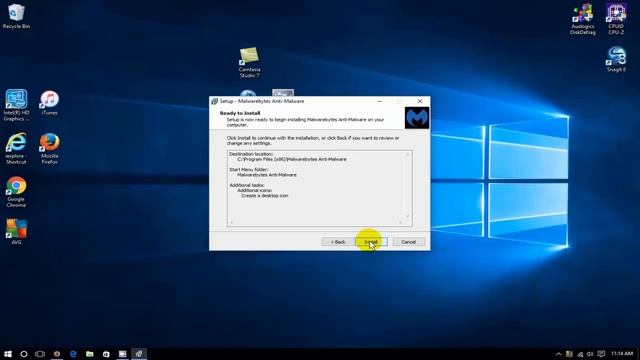
Task: Open the Windows Start menu
Action: [8, 354]
